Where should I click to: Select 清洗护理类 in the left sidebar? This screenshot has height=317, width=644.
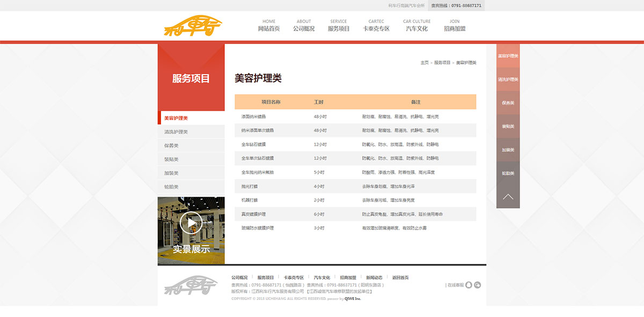click(x=176, y=132)
